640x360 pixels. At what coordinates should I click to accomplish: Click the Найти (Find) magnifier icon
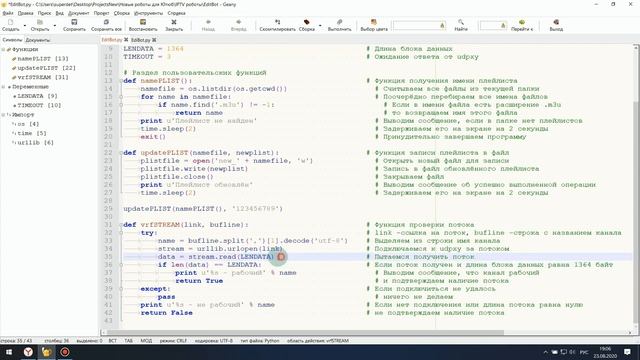click(x=461, y=22)
